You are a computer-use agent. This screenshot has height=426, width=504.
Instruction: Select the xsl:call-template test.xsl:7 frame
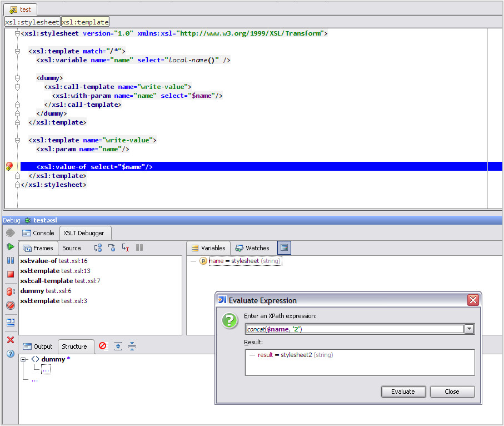[x=60, y=281]
